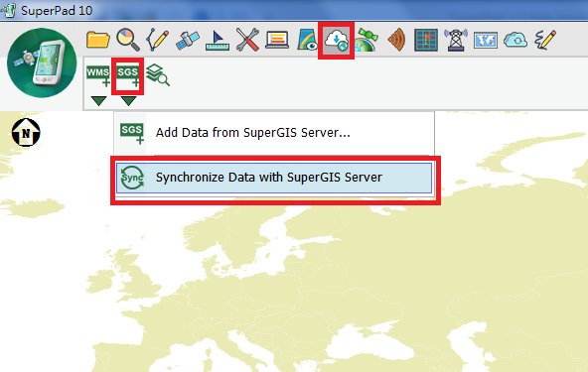This screenshot has height=372, width=588.
Task: Choose Add Data from SuperGIS Server
Action: (x=274, y=133)
